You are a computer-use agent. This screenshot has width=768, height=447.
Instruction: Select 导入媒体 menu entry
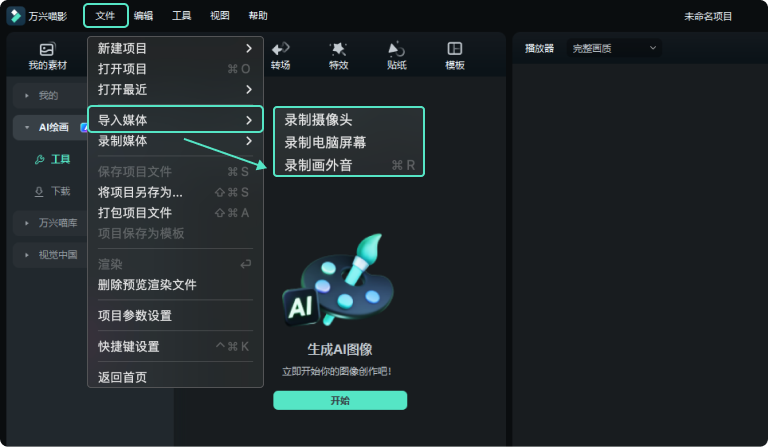175,120
